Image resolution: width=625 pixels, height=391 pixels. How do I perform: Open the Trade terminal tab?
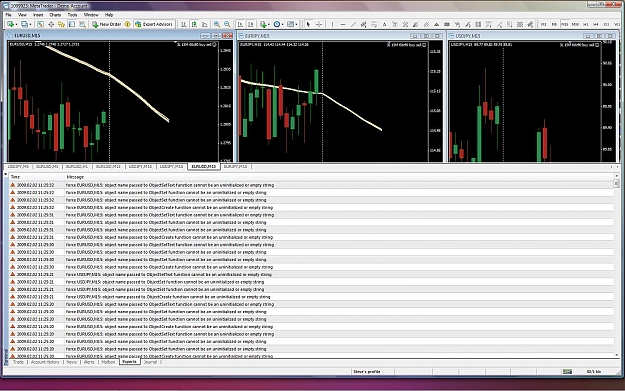18,362
